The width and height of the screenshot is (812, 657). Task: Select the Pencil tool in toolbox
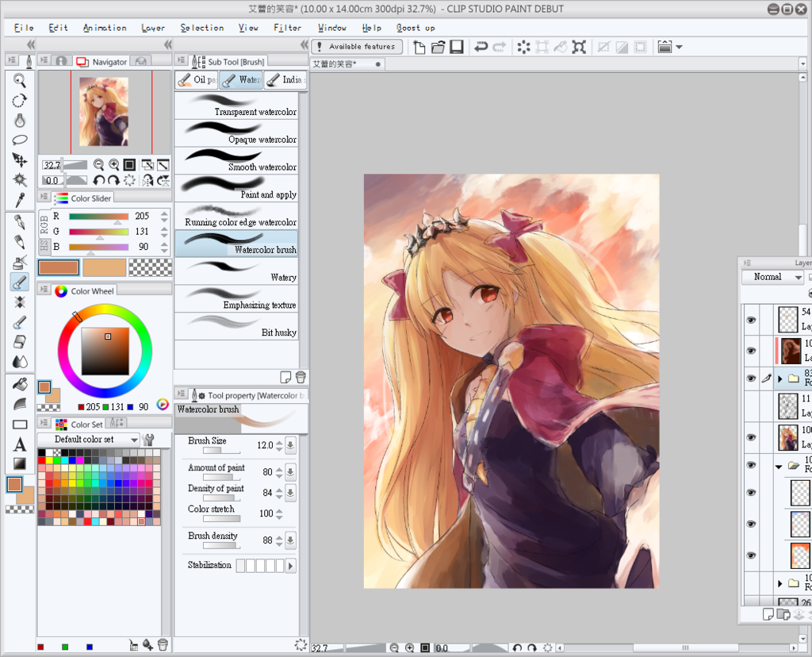[20, 242]
